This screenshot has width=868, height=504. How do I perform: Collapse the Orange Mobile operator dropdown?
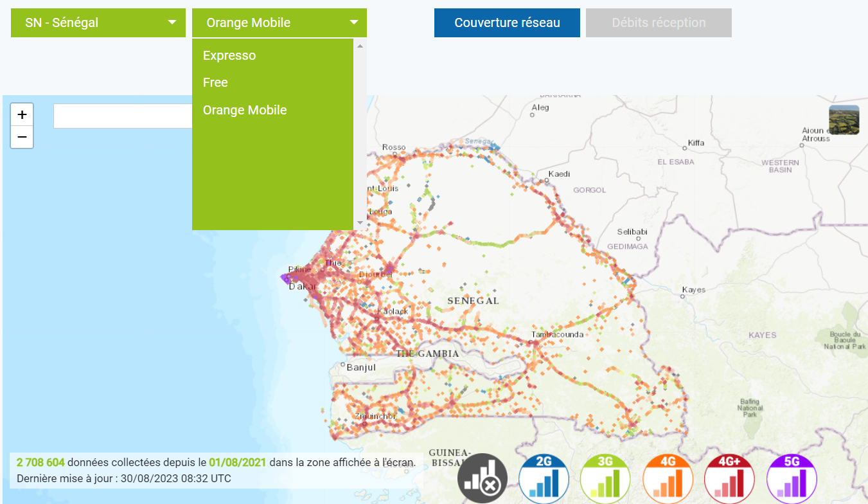coord(279,23)
